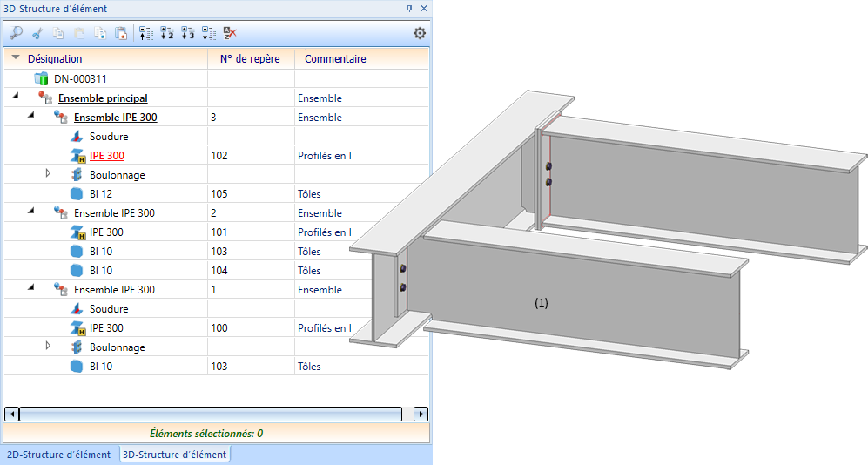Switch to 2D-Structure d'élément tab
The image size is (868, 465).
pyautogui.click(x=58, y=455)
